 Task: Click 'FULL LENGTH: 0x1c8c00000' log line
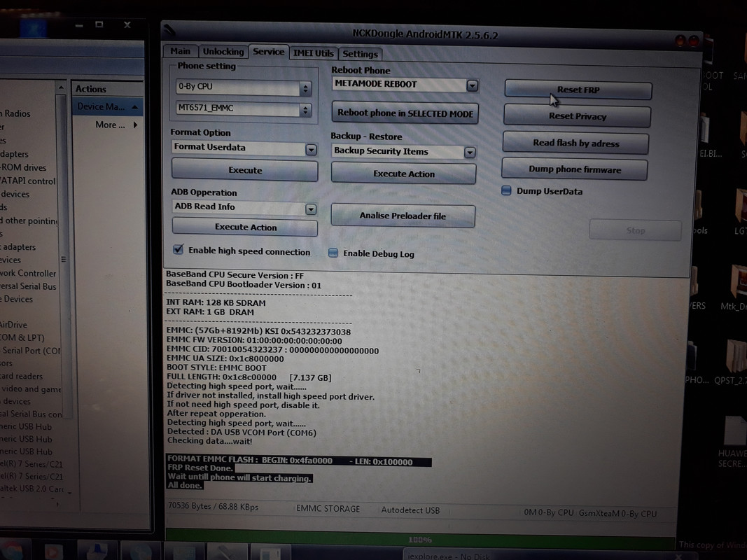click(x=249, y=377)
